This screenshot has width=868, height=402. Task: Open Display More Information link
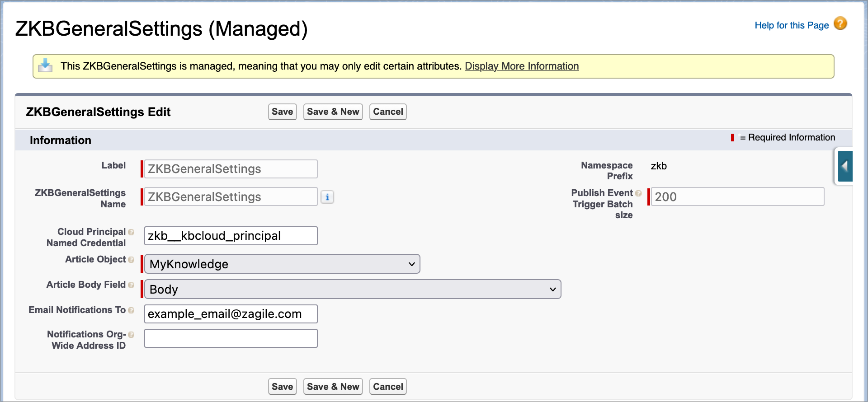pos(522,66)
